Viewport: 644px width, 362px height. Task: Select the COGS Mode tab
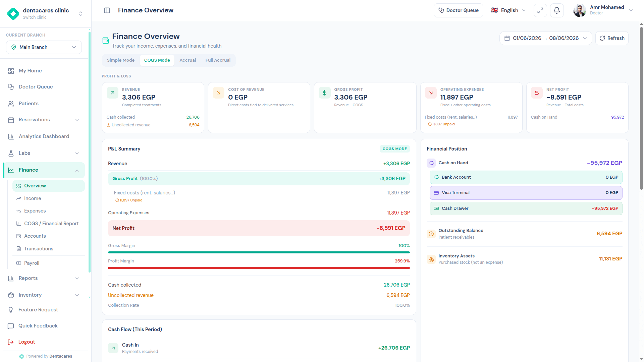157,60
